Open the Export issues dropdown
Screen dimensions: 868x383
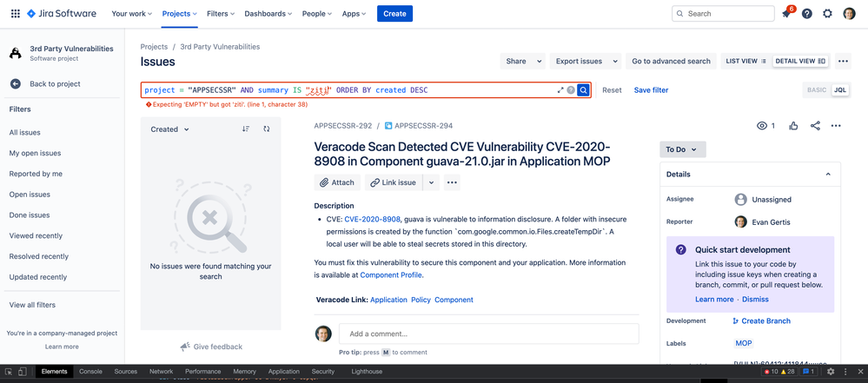[x=586, y=61]
